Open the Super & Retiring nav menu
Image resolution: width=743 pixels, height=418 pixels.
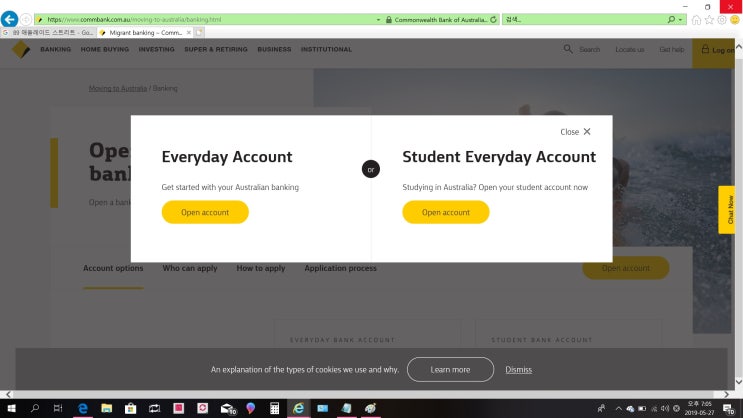coord(216,49)
